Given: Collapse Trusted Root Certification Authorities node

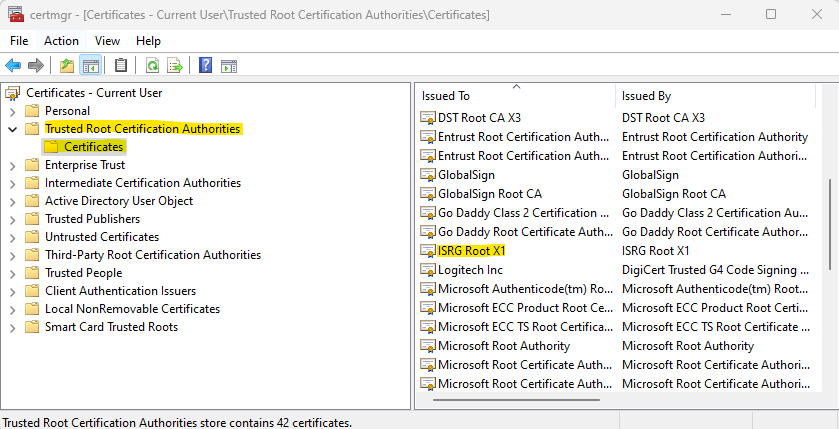Looking at the screenshot, I should 12,129.
